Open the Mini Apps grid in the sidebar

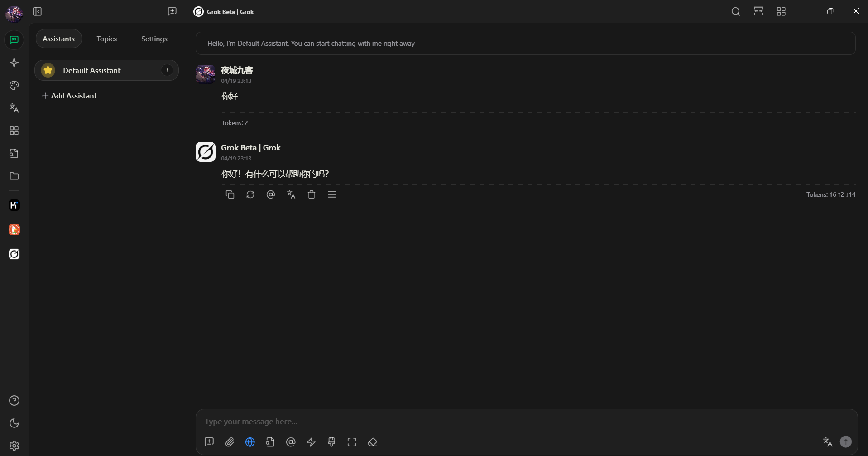pyautogui.click(x=14, y=131)
